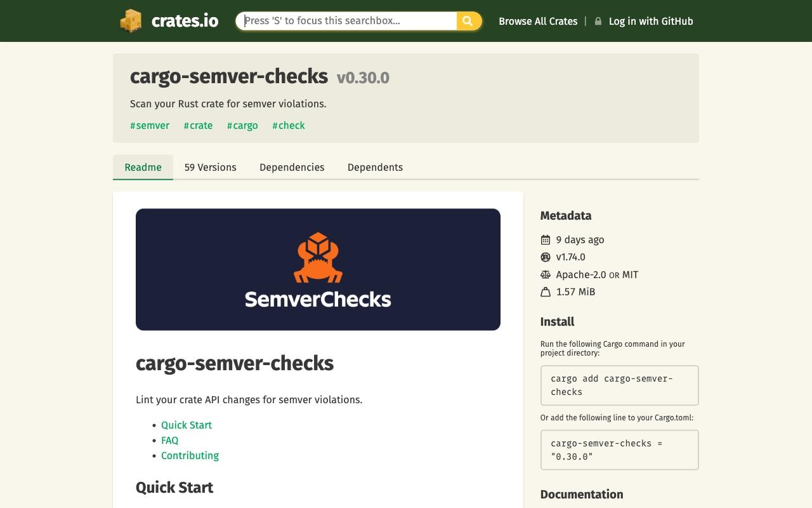This screenshot has width=812, height=508.
Task: Click 'Scan your Rust crate for semver violations.'
Action: pos(228,104)
